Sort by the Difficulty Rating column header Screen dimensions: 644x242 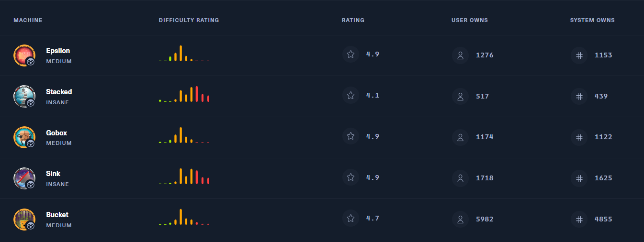(x=189, y=20)
